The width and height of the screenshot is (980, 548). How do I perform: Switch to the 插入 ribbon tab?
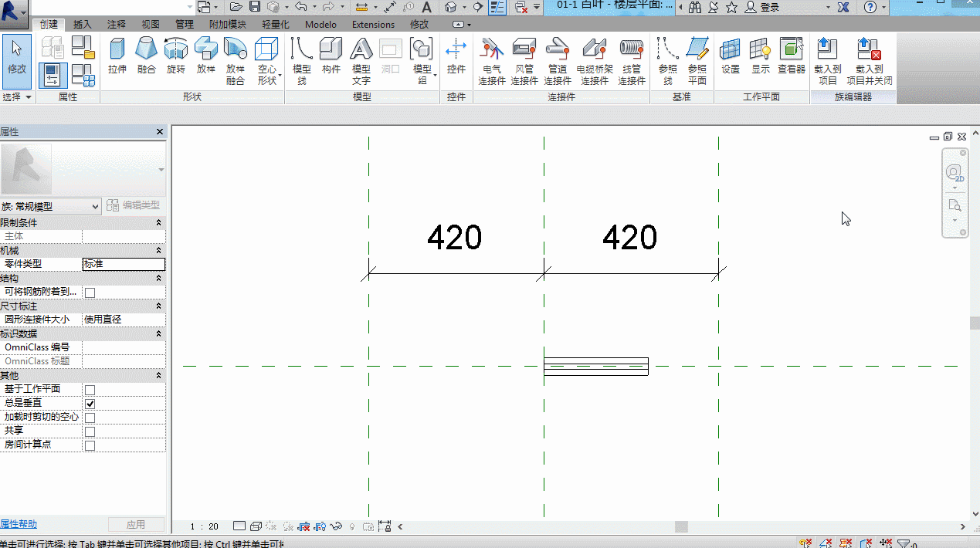[83, 25]
